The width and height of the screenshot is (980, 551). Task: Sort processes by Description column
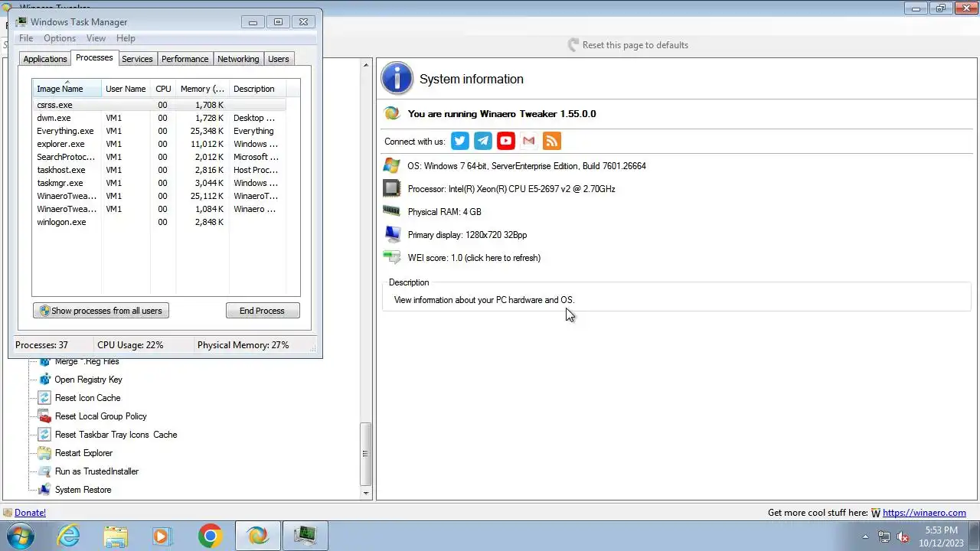point(256,89)
